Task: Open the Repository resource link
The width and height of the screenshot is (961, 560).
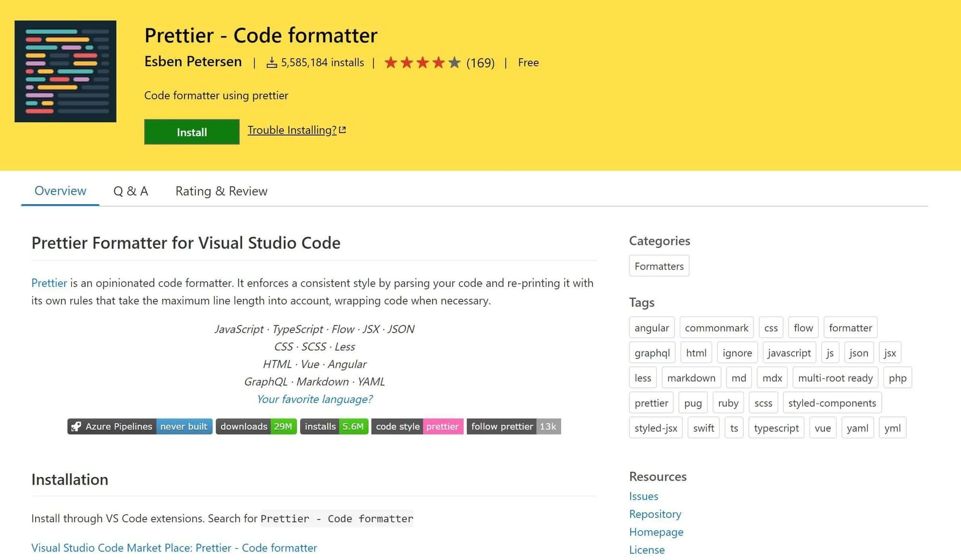Action: click(x=655, y=514)
